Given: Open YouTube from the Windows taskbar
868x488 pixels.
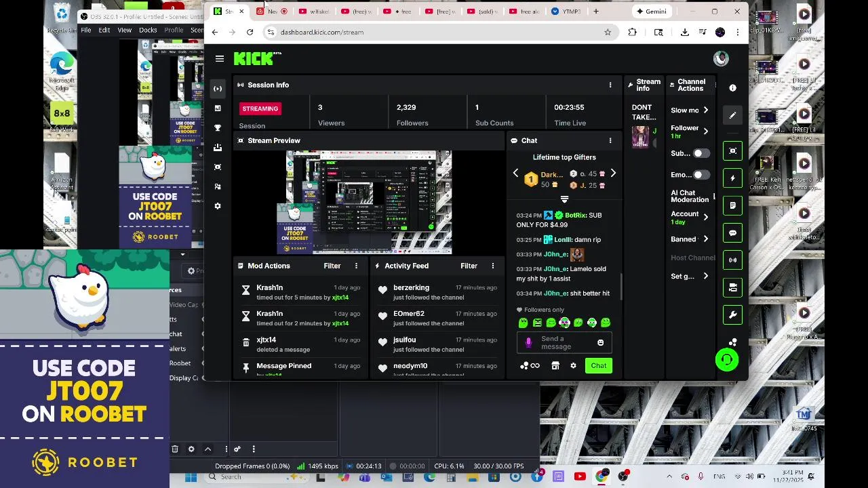Looking at the screenshot, I should pyautogui.click(x=579, y=477).
